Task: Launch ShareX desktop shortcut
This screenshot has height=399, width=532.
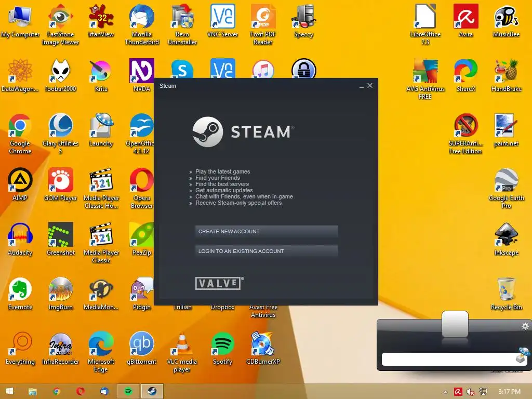Action: pos(466,75)
